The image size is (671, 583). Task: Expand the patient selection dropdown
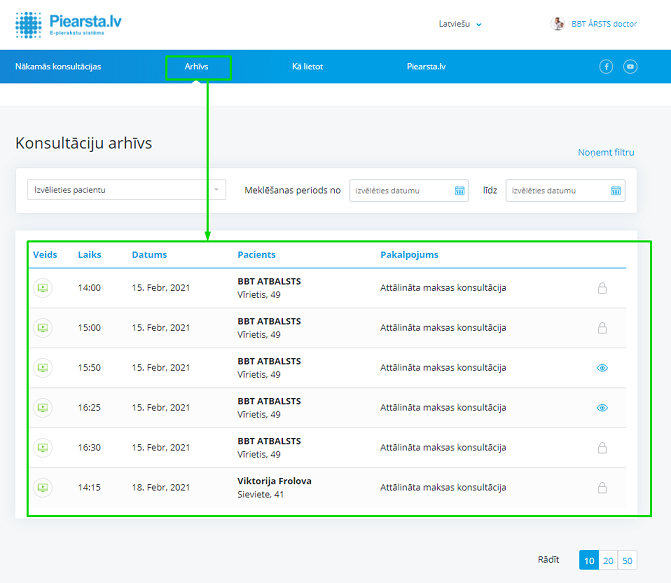pos(217,190)
